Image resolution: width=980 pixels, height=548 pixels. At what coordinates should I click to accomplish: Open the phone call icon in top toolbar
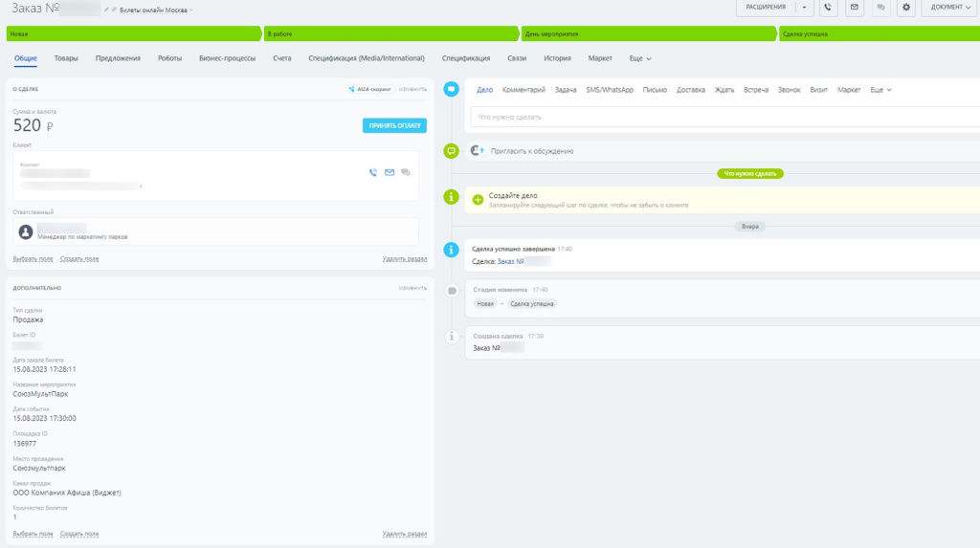pyautogui.click(x=828, y=8)
